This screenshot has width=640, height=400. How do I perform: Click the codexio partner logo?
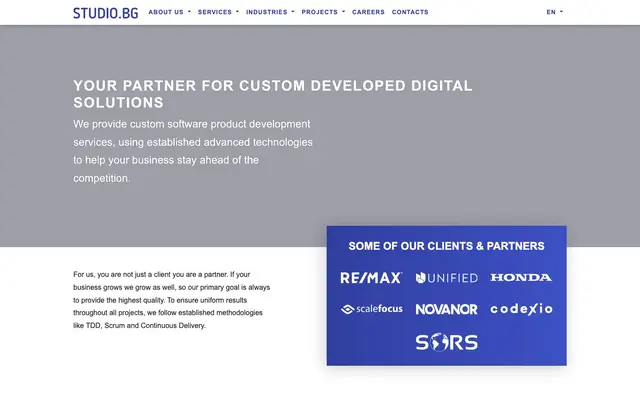(521, 309)
